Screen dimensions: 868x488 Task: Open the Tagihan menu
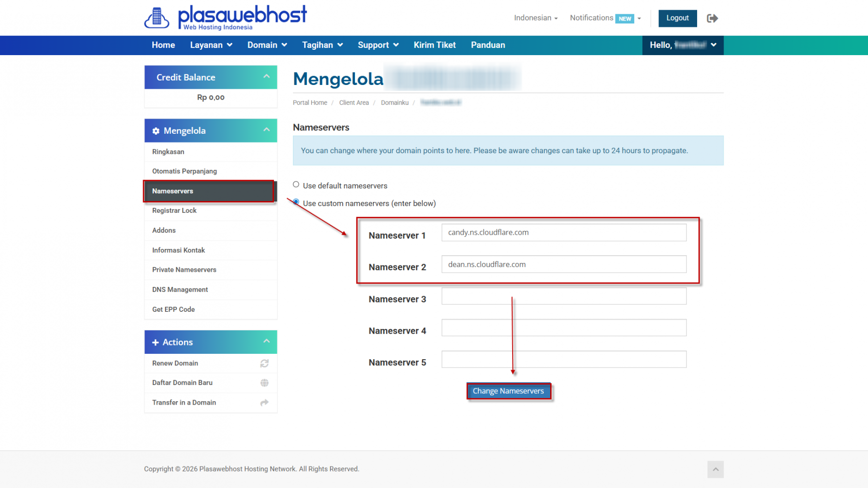coord(322,45)
